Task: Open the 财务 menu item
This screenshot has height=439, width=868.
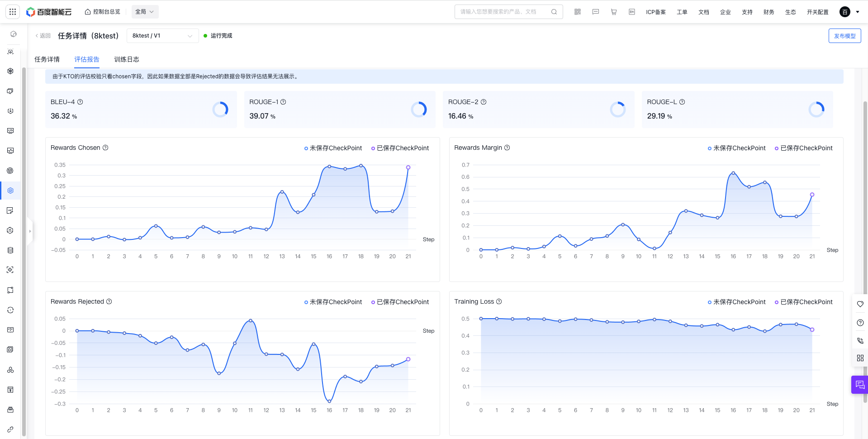Action: [x=769, y=12]
